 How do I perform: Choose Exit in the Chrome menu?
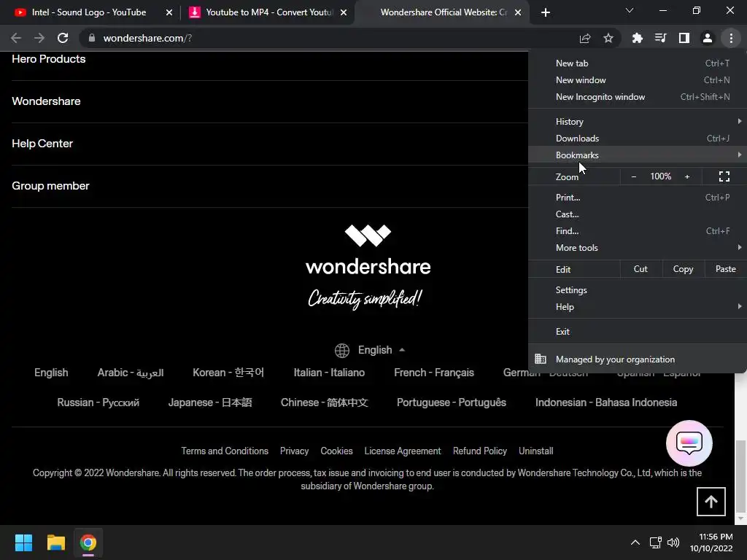638,332
